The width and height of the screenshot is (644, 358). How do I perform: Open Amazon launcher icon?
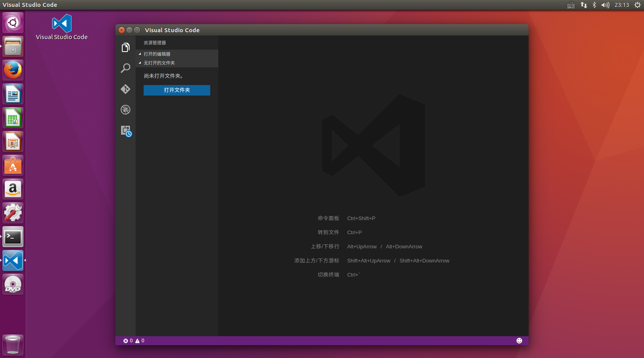pos(13,189)
